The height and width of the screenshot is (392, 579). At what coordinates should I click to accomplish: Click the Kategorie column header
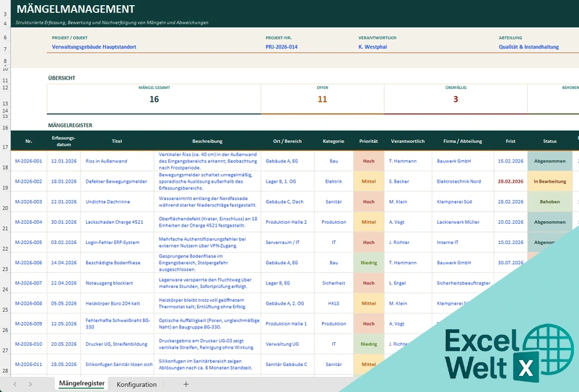pyautogui.click(x=334, y=141)
